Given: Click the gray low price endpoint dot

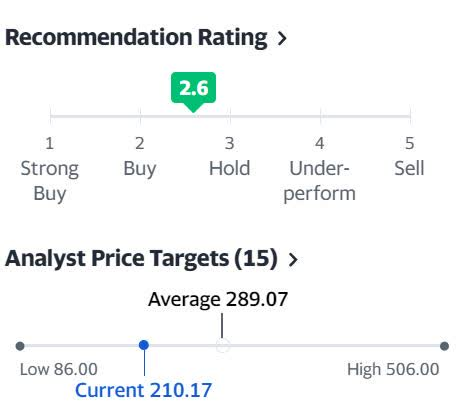Looking at the screenshot, I should [20, 346].
